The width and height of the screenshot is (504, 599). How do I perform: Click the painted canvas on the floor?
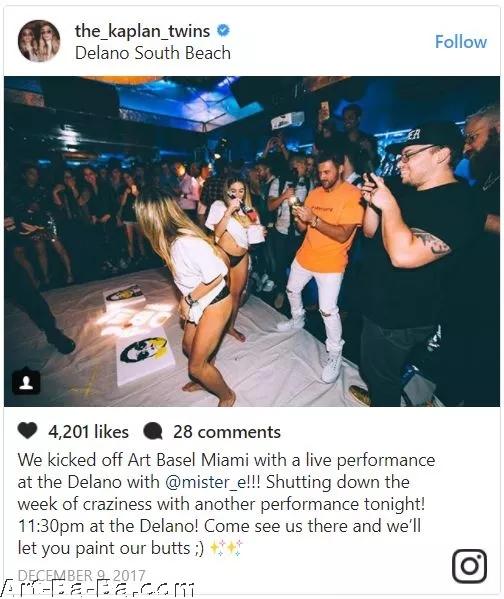click(146, 355)
